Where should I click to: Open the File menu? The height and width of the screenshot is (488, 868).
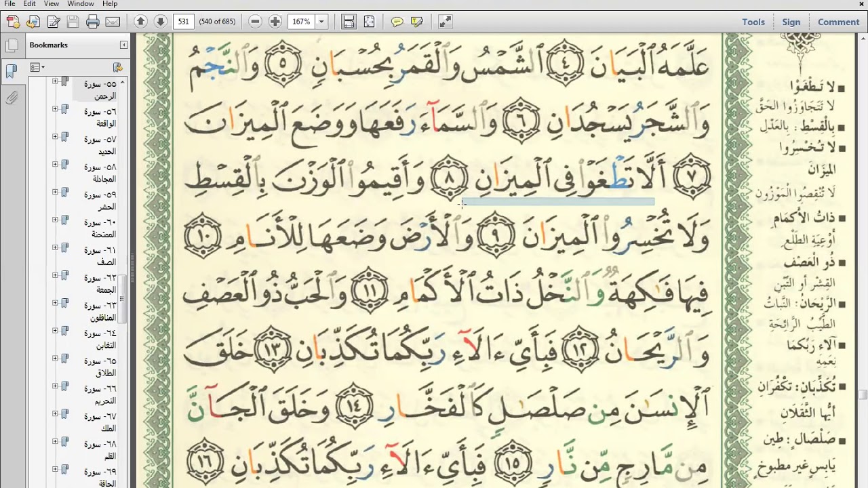[x=9, y=4]
